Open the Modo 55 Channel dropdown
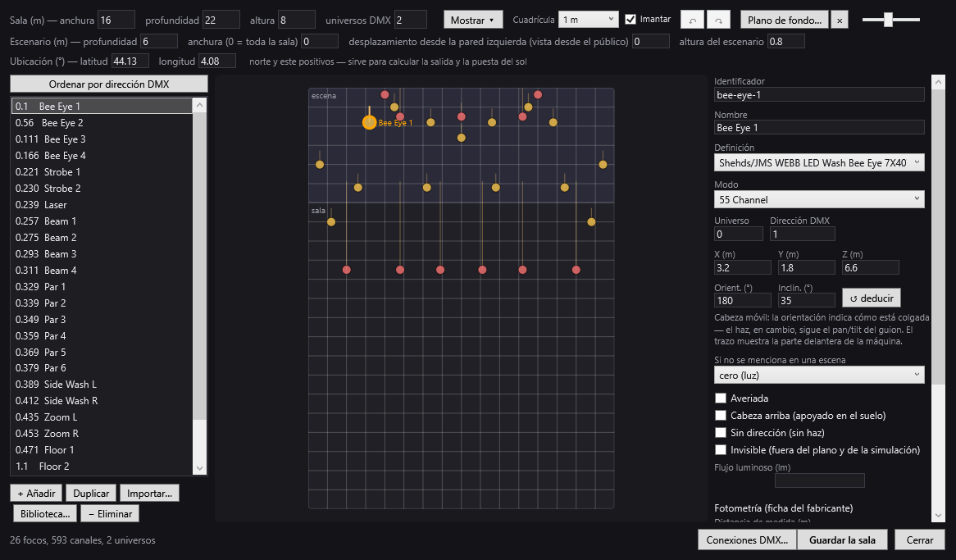This screenshot has height=560, width=956. (819, 199)
